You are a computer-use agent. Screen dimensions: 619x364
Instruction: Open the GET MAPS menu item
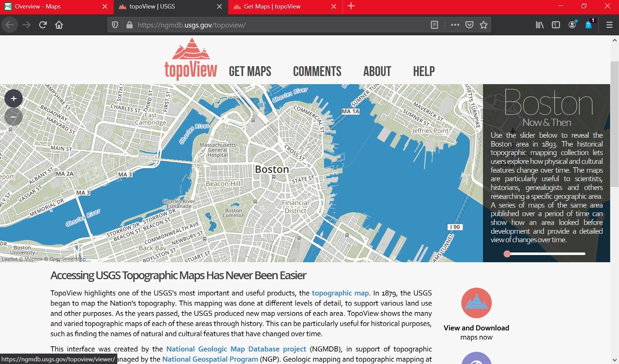pyautogui.click(x=250, y=71)
